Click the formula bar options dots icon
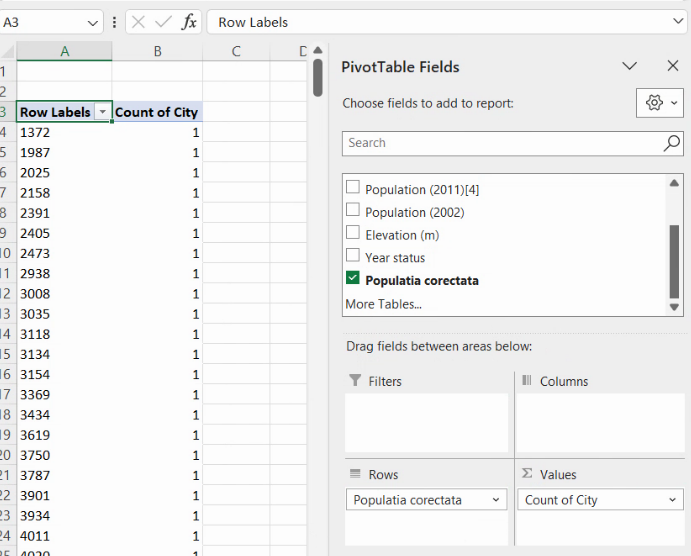Viewport: 691px width, 556px height. (x=115, y=22)
